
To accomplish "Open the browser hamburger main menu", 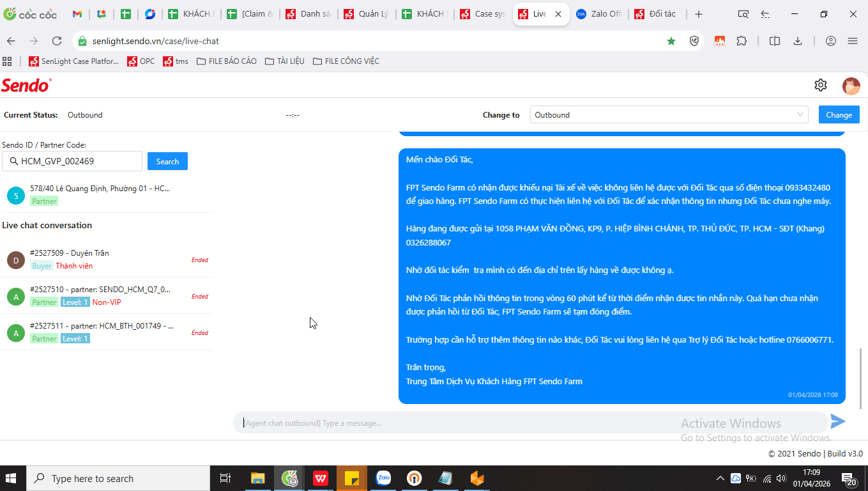I will [853, 41].
